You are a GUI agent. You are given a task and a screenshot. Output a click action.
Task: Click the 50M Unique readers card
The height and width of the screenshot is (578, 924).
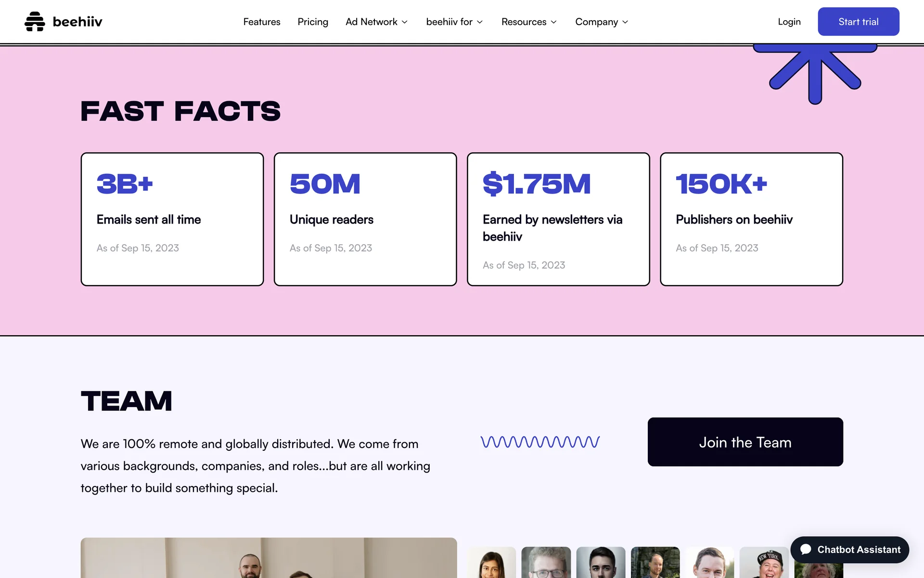365,219
